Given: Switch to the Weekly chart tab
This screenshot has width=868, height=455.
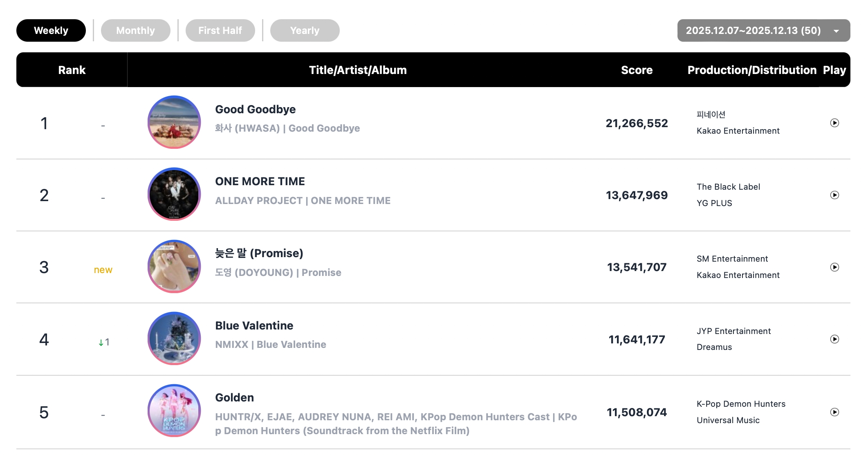Looking at the screenshot, I should tap(51, 31).
